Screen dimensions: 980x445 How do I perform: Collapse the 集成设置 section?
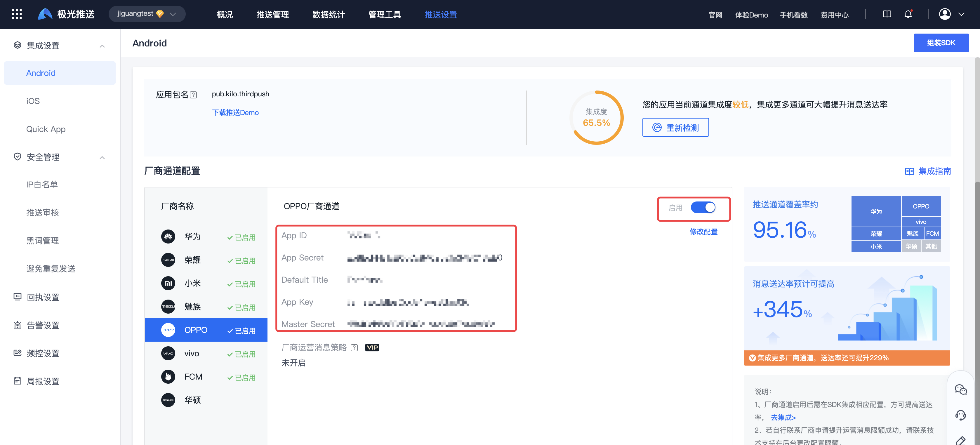(102, 46)
